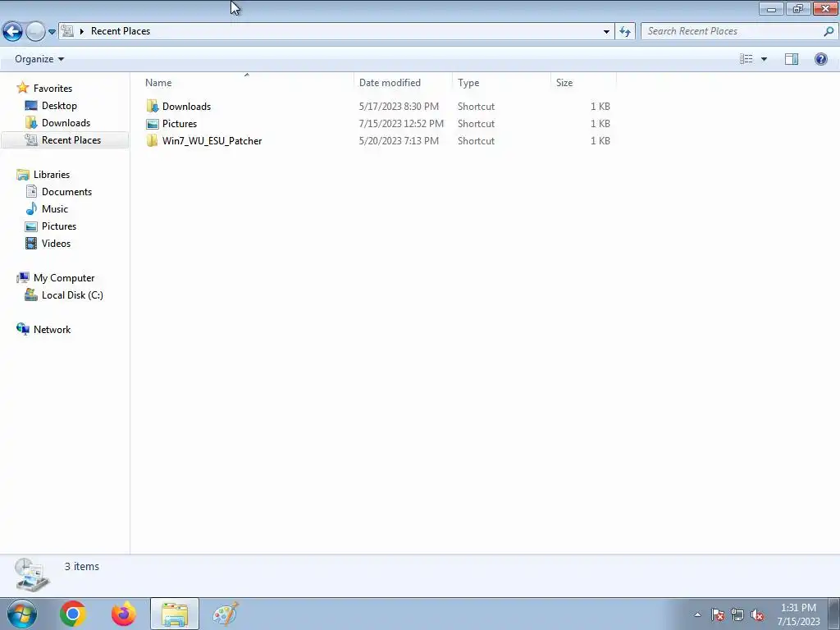
Task: Show hidden tray icons arrow
Action: pyautogui.click(x=697, y=614)
